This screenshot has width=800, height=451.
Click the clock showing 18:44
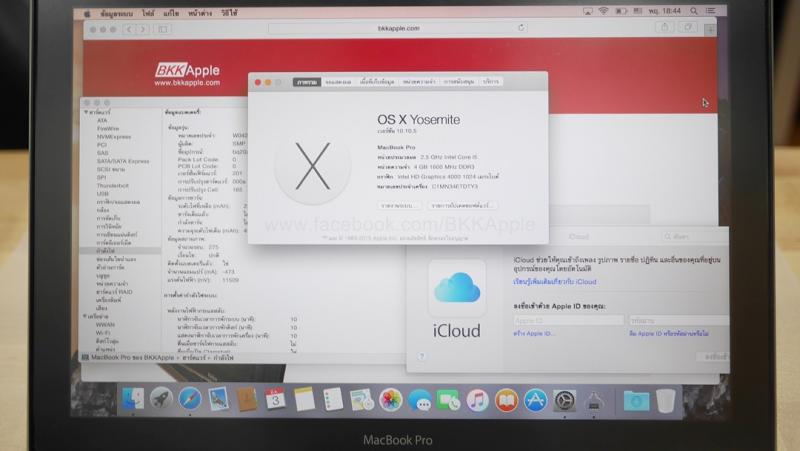pyautogui.click(x=665, y=11)
